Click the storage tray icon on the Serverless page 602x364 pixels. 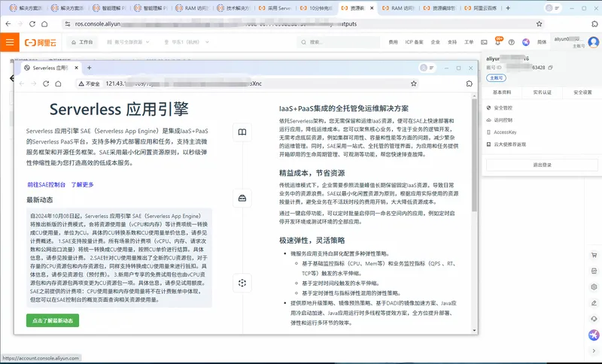pos(242,198)
